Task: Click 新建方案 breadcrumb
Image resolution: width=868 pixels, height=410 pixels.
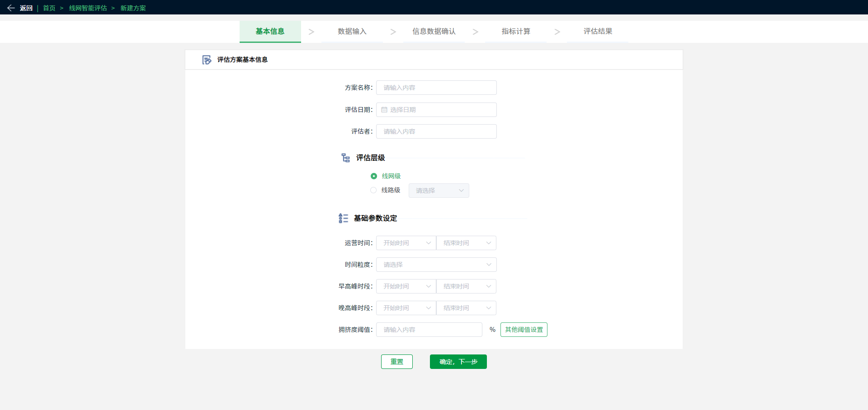Action: [x=133, y=8]
